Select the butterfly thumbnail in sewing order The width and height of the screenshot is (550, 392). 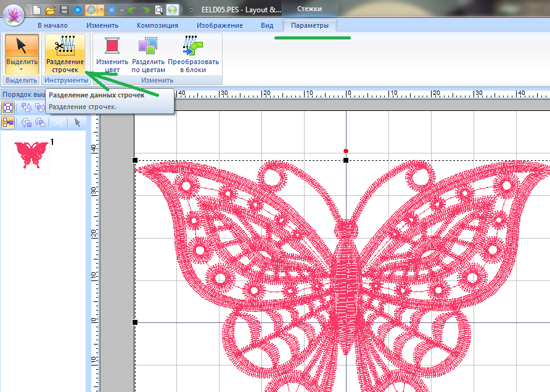coord(31,155)
